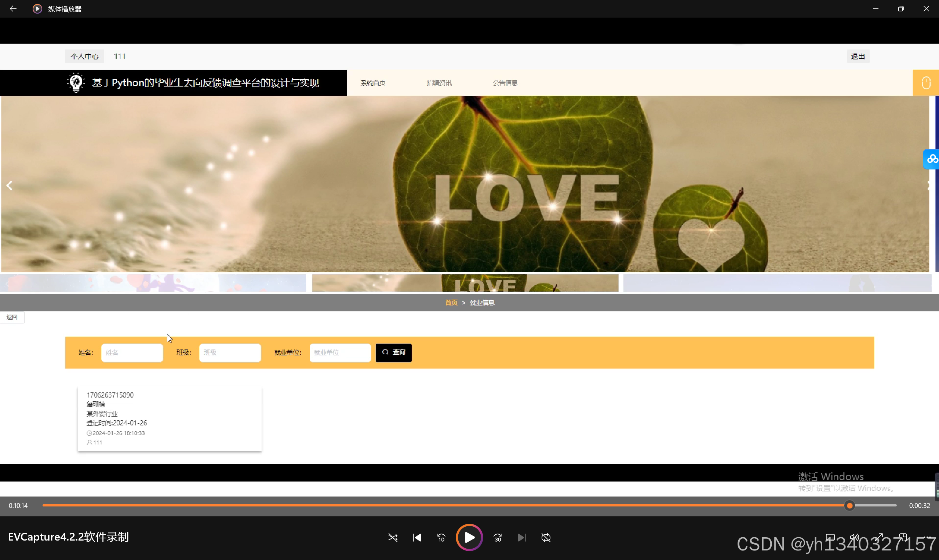Open the more options ellipsis menu
This screenshot has height=560, width=939.
(927, 537)
